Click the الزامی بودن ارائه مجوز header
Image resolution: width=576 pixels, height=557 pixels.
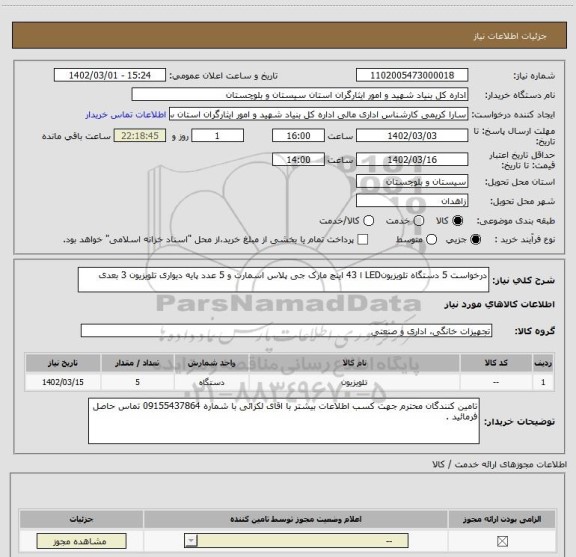[502, 519]
